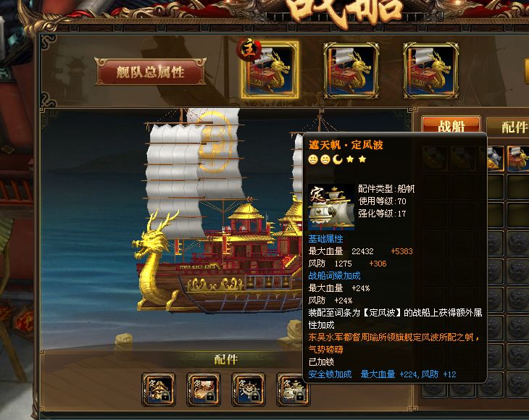Select the white-sail ship item in inventory
Image resolution: width=529 pixels, height=420 pixels.
click(x=496, y=158)
